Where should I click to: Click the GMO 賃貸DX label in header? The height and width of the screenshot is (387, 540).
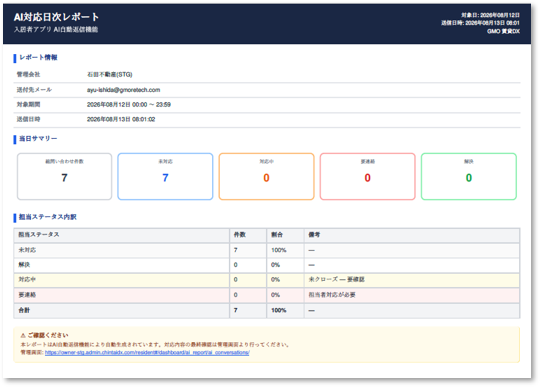click(x=503, y=31)
